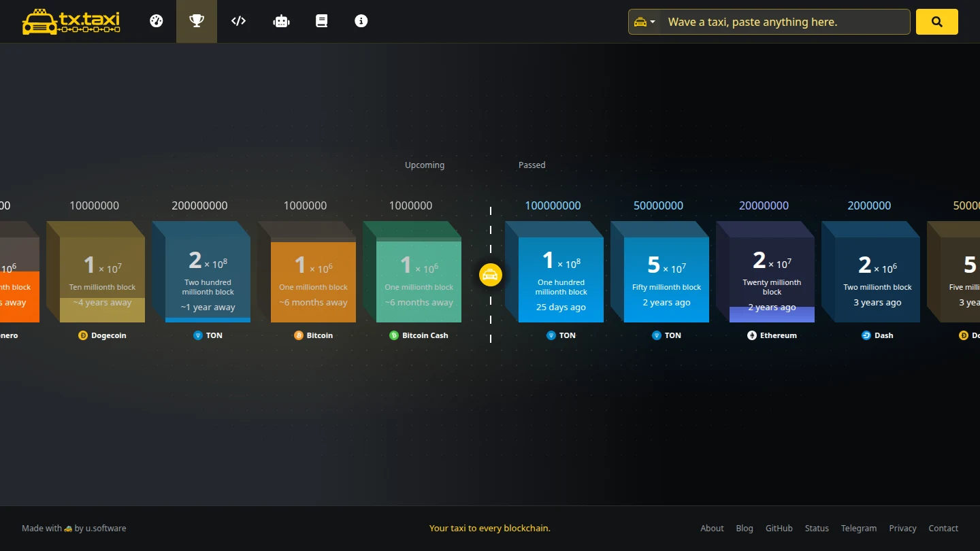
Task: Click the 20000000 block number
Action: pyautogui.click(x=764, y=205)
